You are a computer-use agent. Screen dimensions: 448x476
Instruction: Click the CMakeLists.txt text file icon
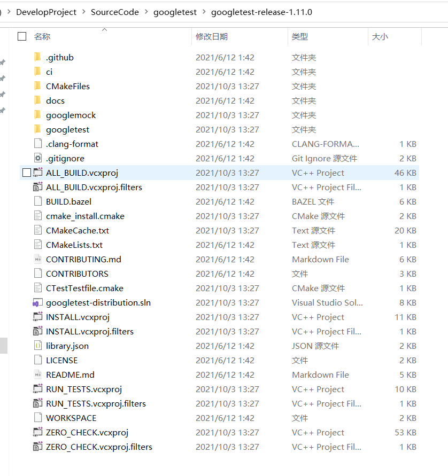tap(37, 245)
